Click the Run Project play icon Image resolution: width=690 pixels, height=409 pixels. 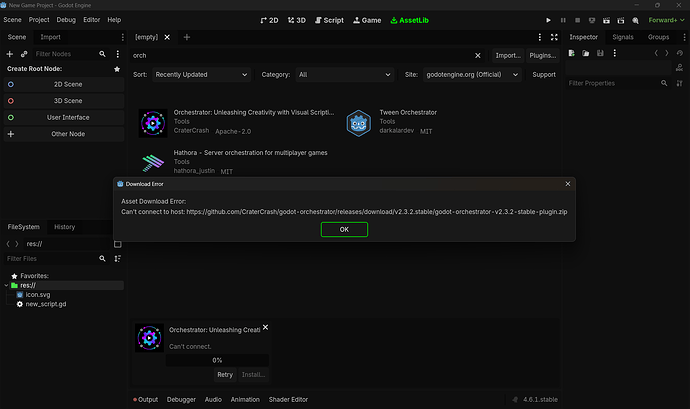pos(548,19)
